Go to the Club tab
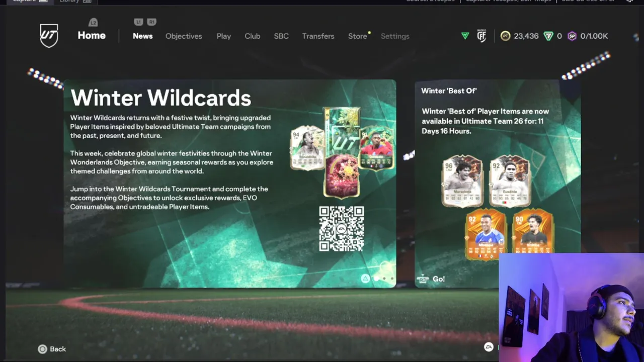Viewport: 644px width, 362px height. tap(253, 36)
